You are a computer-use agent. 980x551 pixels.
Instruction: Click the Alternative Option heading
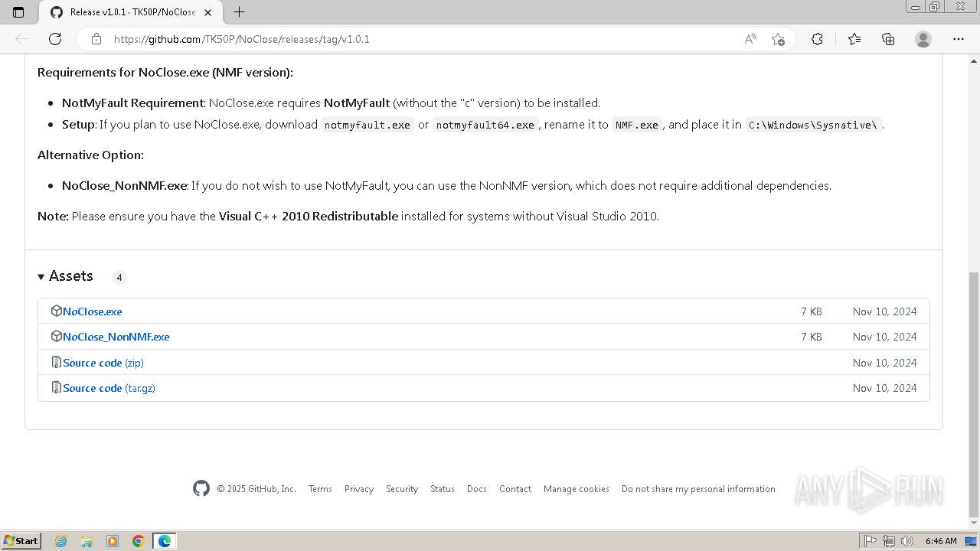90,155
